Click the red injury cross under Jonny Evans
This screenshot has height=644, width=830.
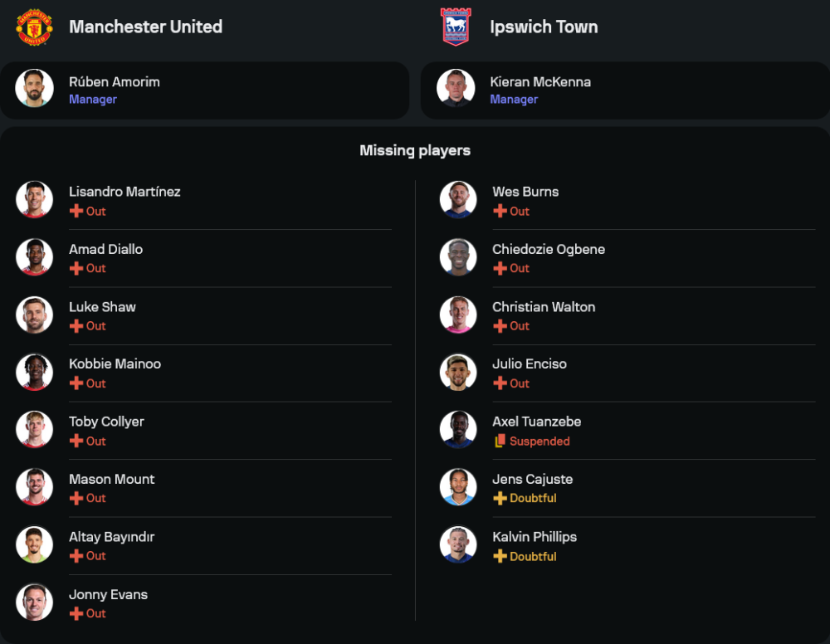76,613
